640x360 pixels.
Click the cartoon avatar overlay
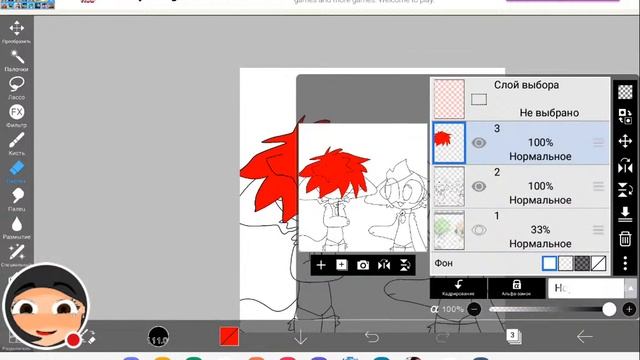pos(46,306)
